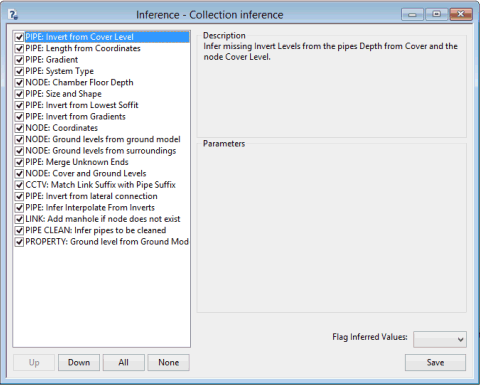Select row NODE: Ground levels from surroundings
The image size is (480, 385).
point(101,151)
